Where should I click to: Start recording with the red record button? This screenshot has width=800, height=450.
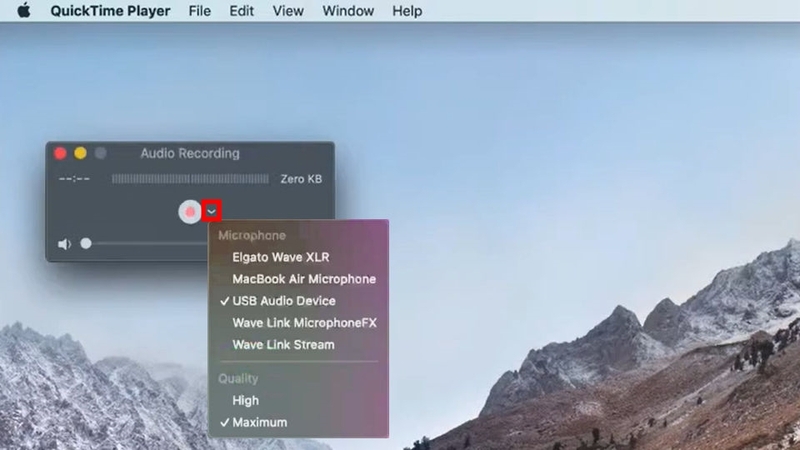[190, 212]
